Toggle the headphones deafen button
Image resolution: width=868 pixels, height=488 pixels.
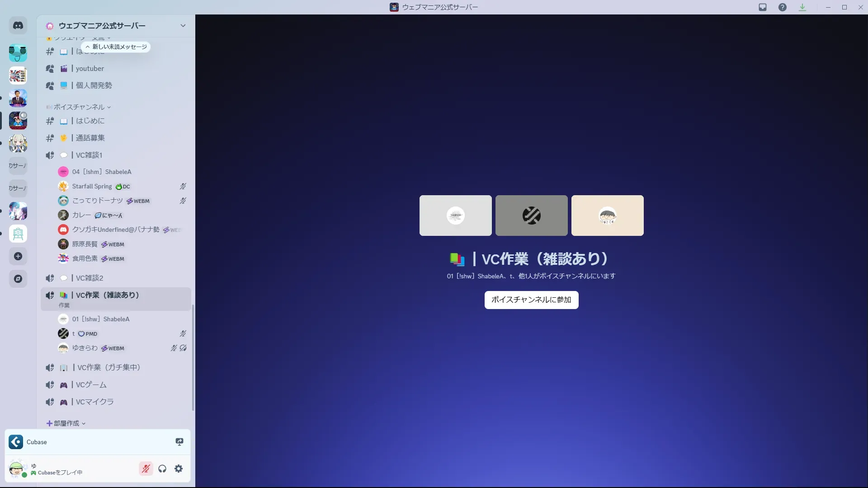click(162, 469)
